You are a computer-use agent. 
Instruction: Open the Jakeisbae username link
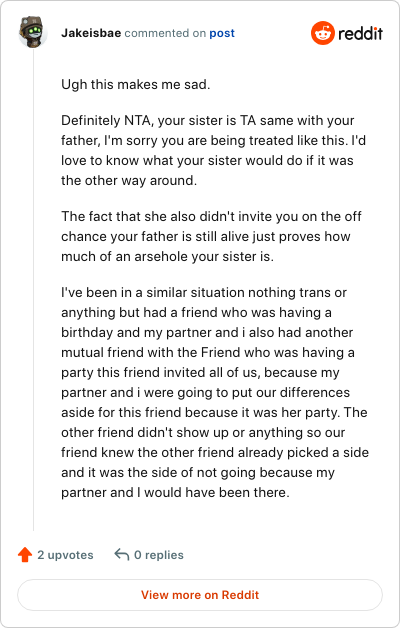tap(91, 33)
